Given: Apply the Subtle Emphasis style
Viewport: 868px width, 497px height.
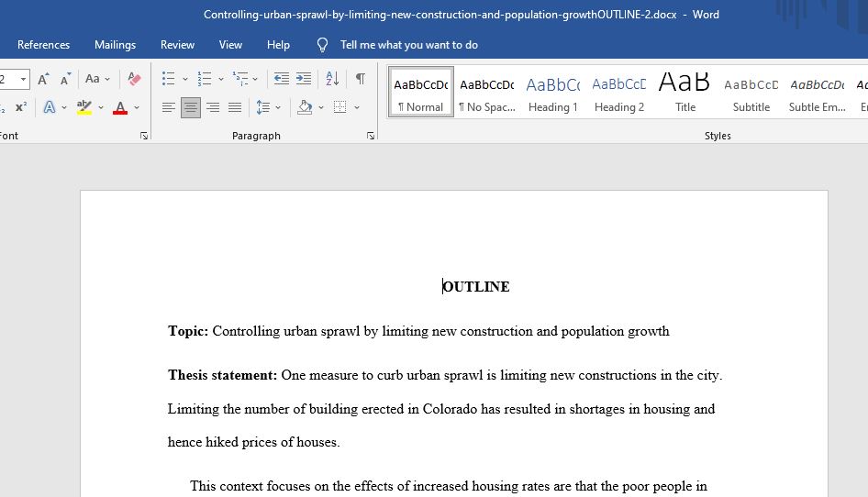Looking at the screenshot, I should (817, 92).
